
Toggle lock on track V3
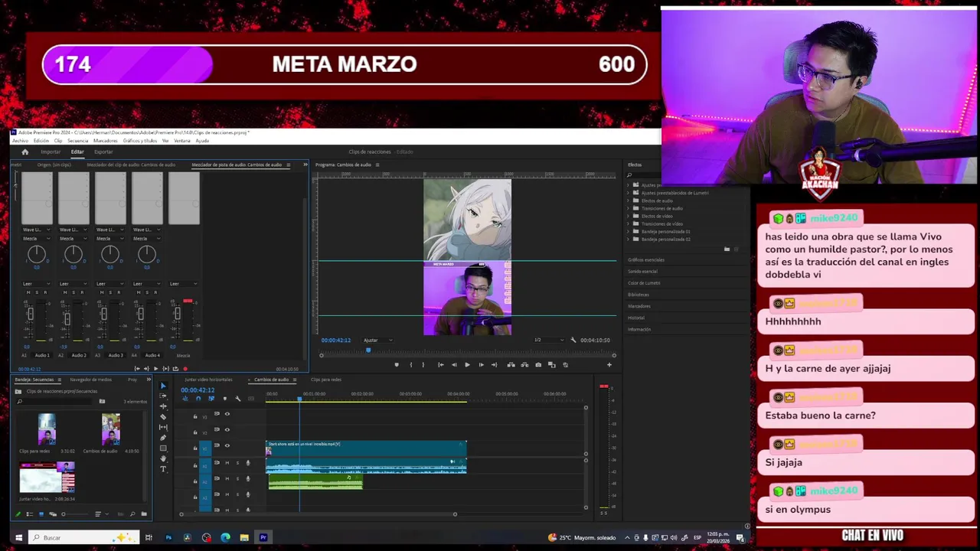(x=195, y=416)
